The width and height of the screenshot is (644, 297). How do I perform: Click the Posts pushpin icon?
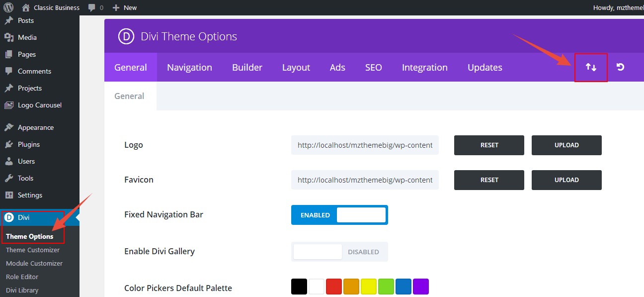[9, 20]
